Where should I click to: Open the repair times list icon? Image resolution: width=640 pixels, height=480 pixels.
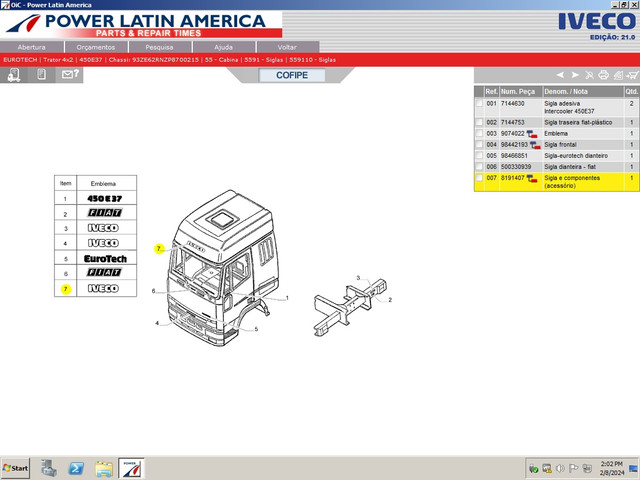(618, 75)
